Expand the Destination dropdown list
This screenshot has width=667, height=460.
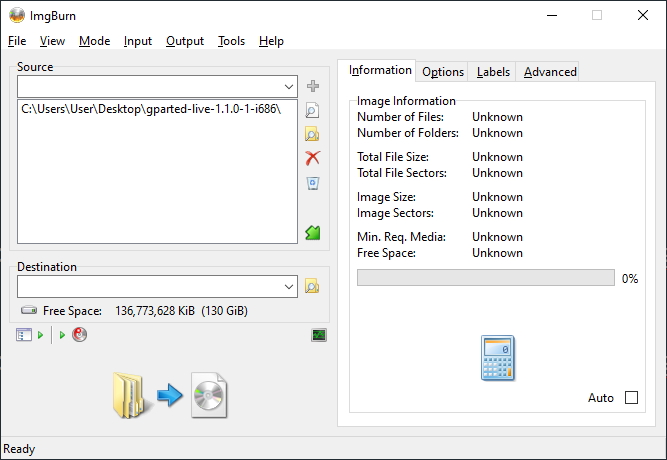[x=289, y=286]
